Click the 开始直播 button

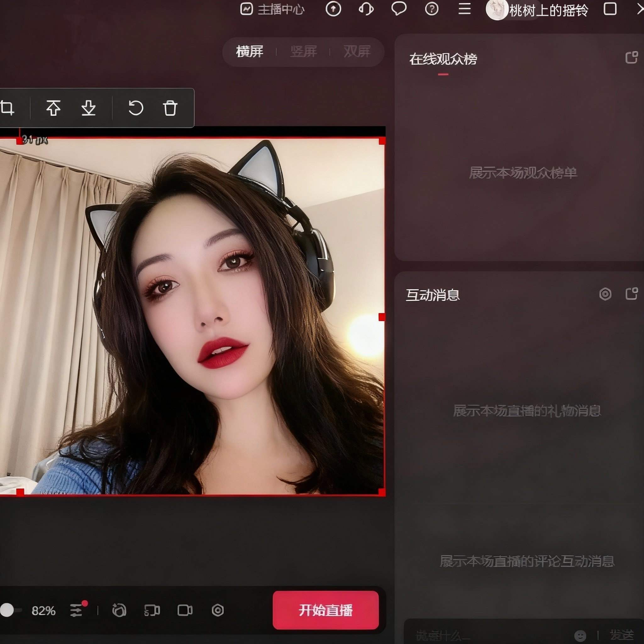coord(325,610)
